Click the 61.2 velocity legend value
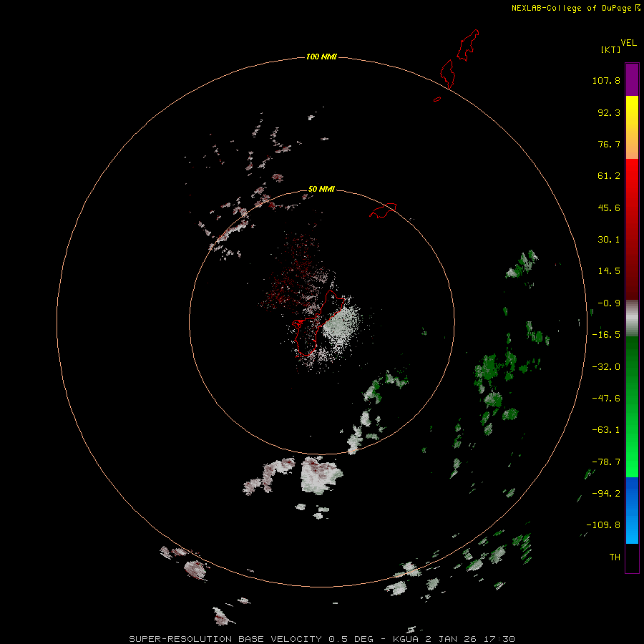 coord(609,176)
